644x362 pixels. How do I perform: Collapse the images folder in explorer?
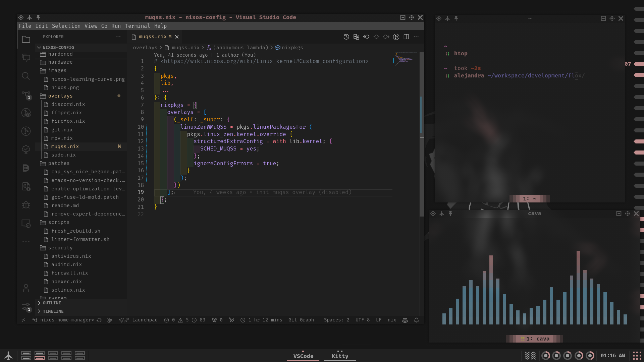coord(81,70)
